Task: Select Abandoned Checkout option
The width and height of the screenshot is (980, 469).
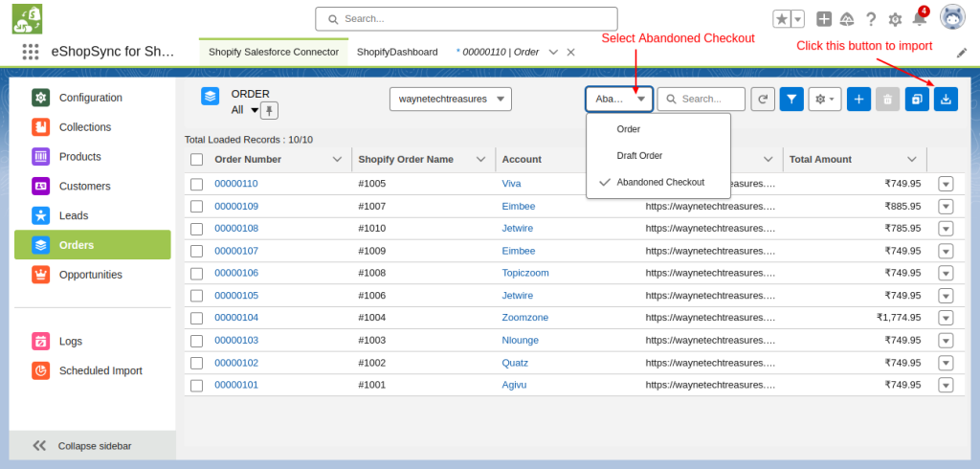Action: pyautogui.click(x=658, y=183)
